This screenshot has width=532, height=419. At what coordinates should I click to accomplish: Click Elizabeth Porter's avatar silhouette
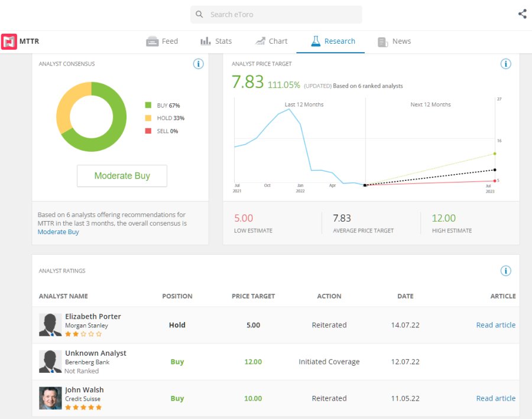coord(50,325)
